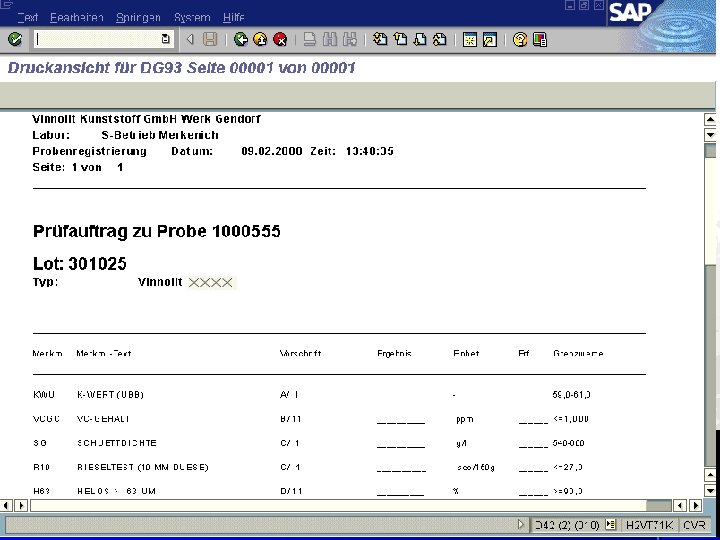This screenshot has width=720, height=540.
Task: Click the Grenzwerte column header
Action: pos(578,354)
